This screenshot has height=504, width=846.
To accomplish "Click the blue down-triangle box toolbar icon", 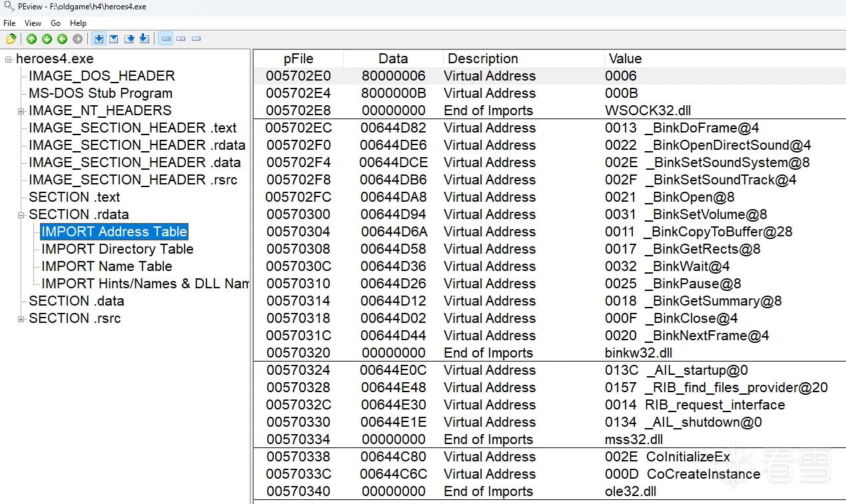I will (x=114, y=39).
